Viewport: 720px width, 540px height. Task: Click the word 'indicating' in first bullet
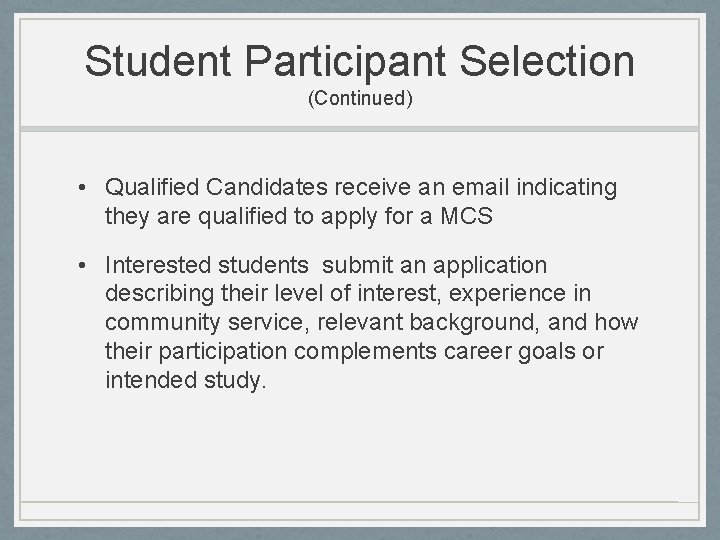[567, 187]
